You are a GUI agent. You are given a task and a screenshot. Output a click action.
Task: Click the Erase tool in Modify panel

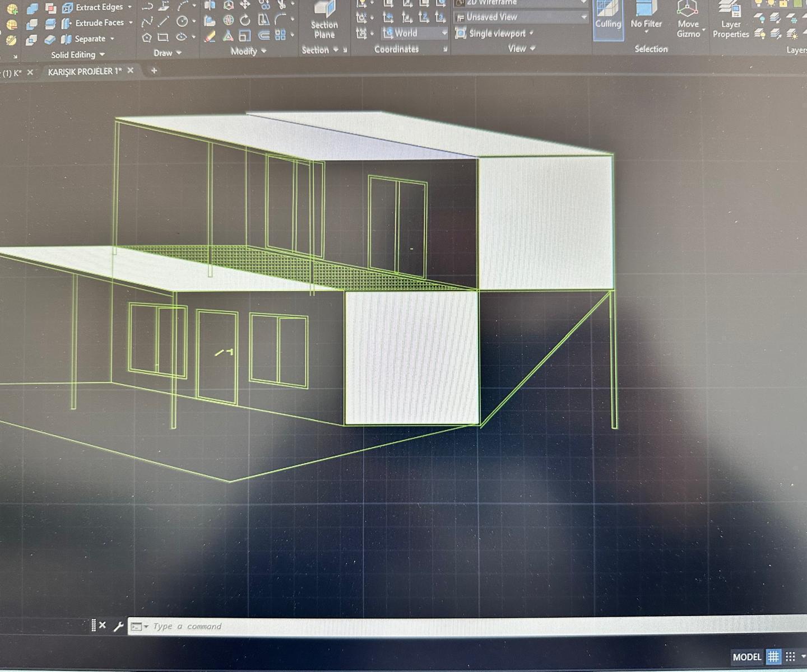(210, 37)
